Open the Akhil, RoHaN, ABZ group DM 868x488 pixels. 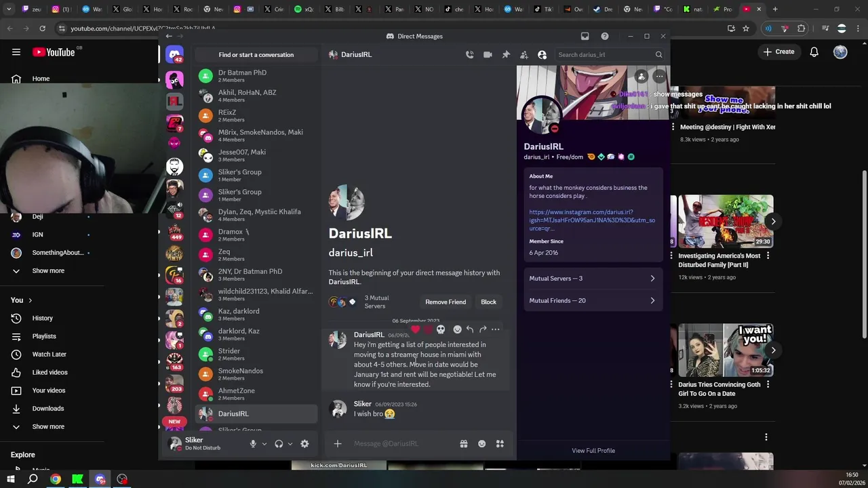point(256,96)
